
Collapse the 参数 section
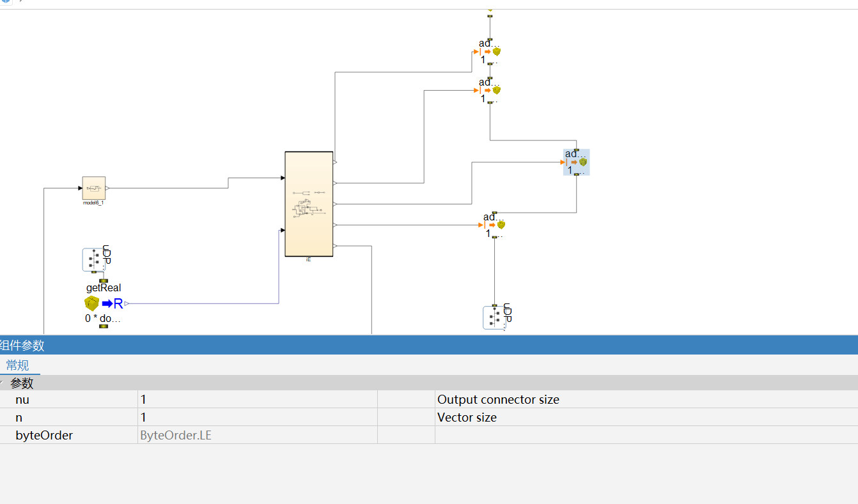[3, 383]
